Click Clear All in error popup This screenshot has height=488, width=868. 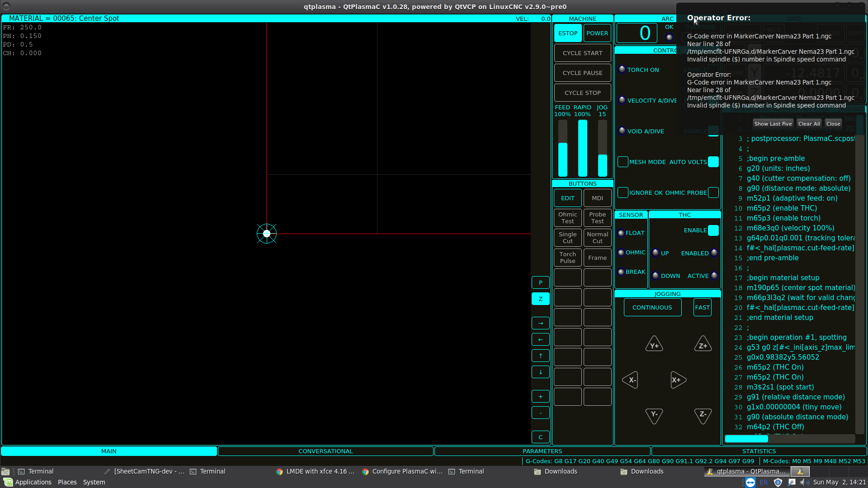pyautogui.click(x=809, y=124)
